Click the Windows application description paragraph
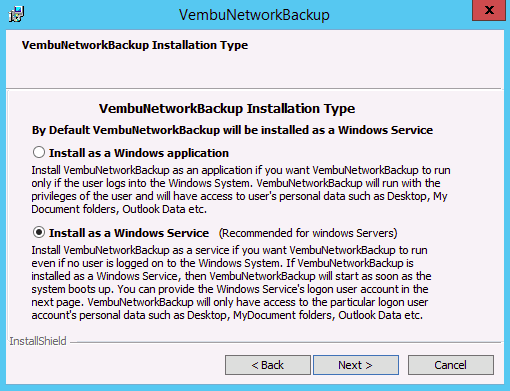The width and height of the screenshot is (510, 391). point(241,190)
